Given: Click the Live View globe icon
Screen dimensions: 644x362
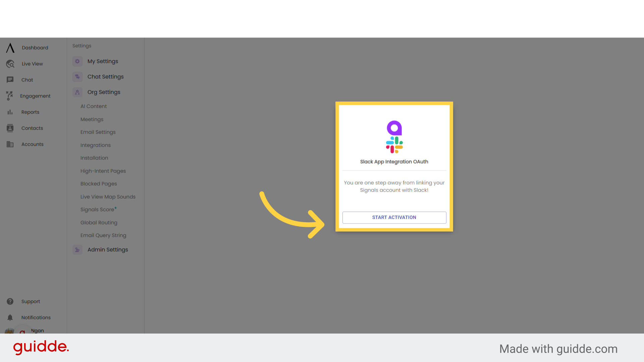Looking at the screenshot, I should tap(10, 64).
